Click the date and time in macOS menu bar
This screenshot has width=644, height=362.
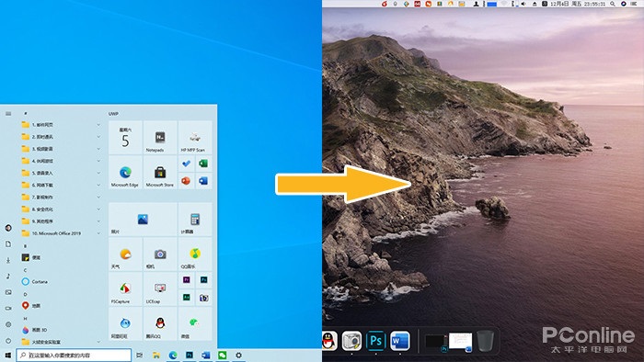click(x=578, y=4)
